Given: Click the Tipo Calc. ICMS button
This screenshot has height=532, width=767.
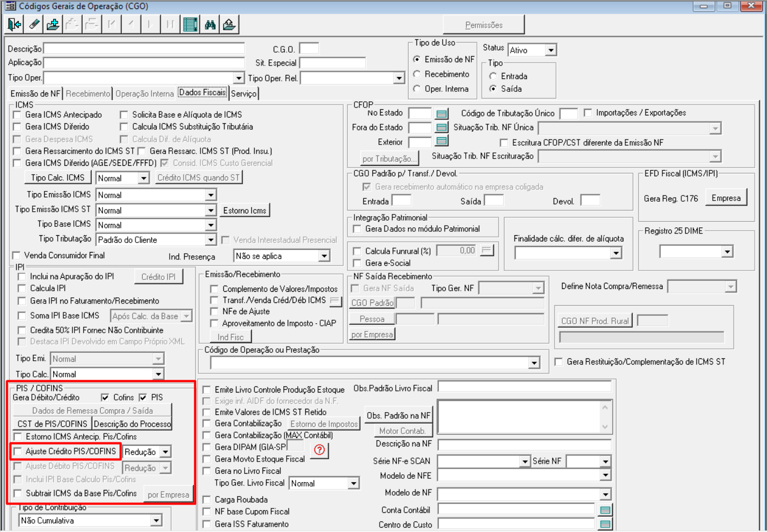Looking at the screenshot, I should (58, 178).
